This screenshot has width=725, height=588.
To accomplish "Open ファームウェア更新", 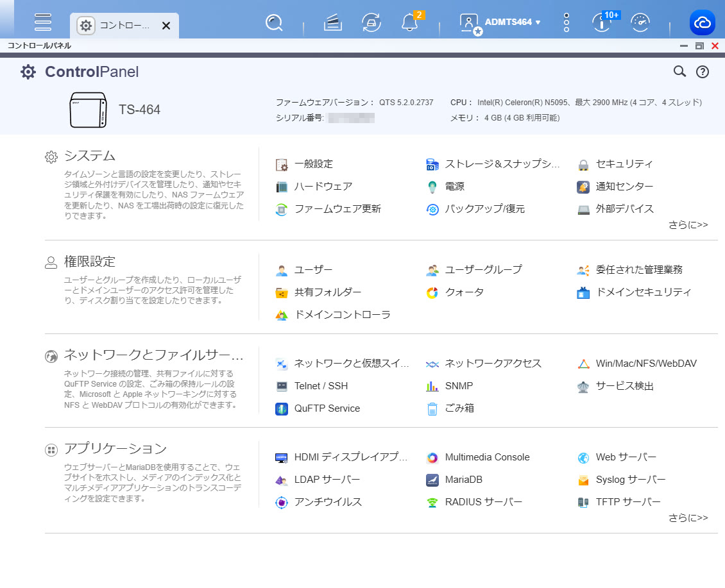I will point(328,209).
